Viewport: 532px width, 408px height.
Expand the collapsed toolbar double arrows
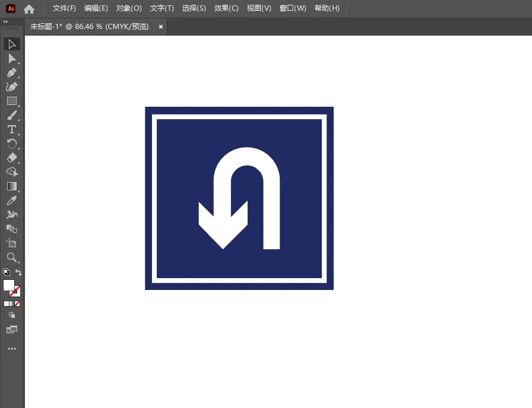pyautogui.click(x=5, y=22)
